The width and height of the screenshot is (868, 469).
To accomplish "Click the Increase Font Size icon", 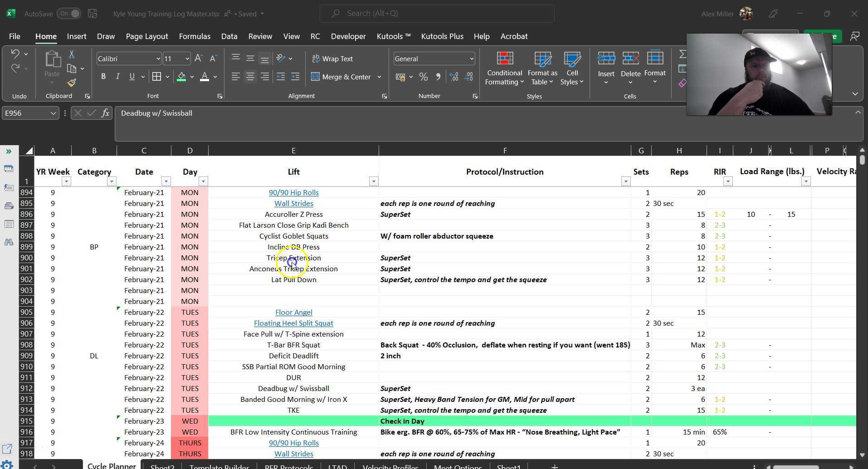I will pyautogui.click(x=198, y=59).
